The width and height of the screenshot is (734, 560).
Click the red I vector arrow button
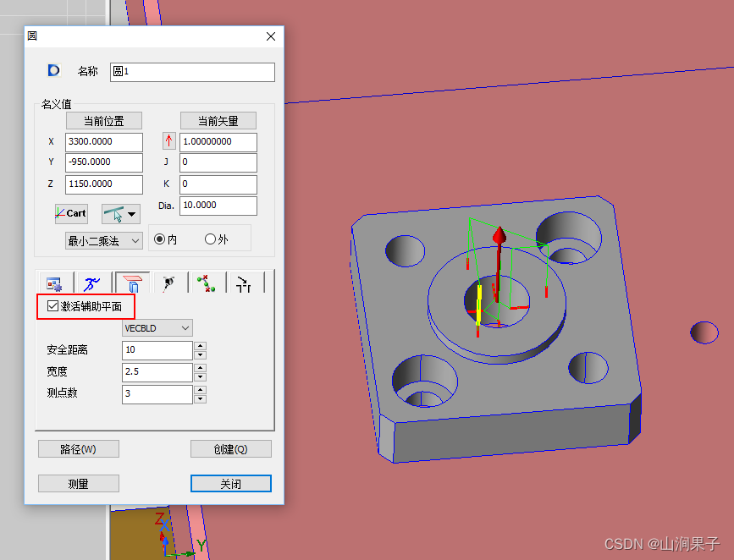[x=169, y=140]
